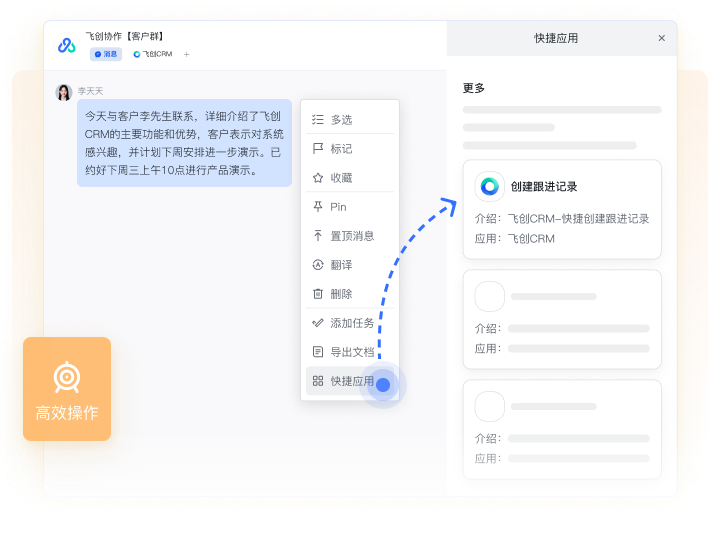This screenshot has width=720, height=540.
Task: Choose 删除 in the context menu
Action: click(350, 294)
